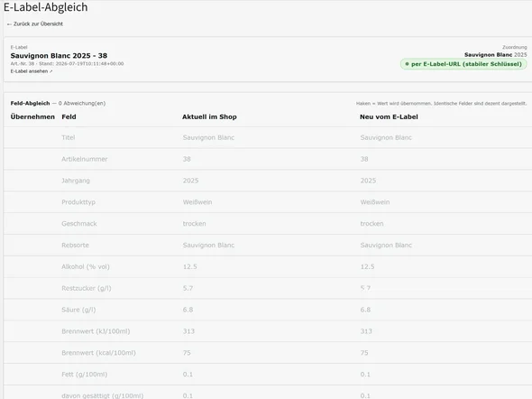The image size is (532, 399).
Task: Click the Zuordnung Sauvignon Blanc 2025 text
Action: pos(495,55)
